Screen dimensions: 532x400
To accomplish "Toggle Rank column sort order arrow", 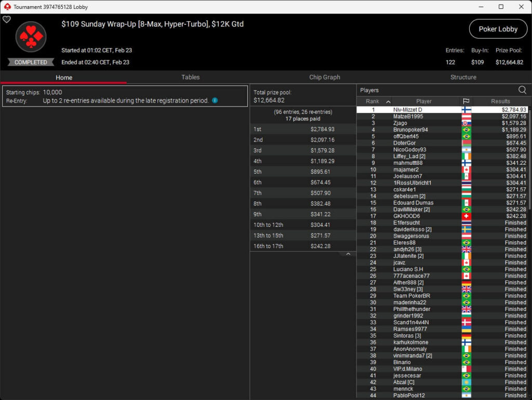I will click(x=388, y=101).
